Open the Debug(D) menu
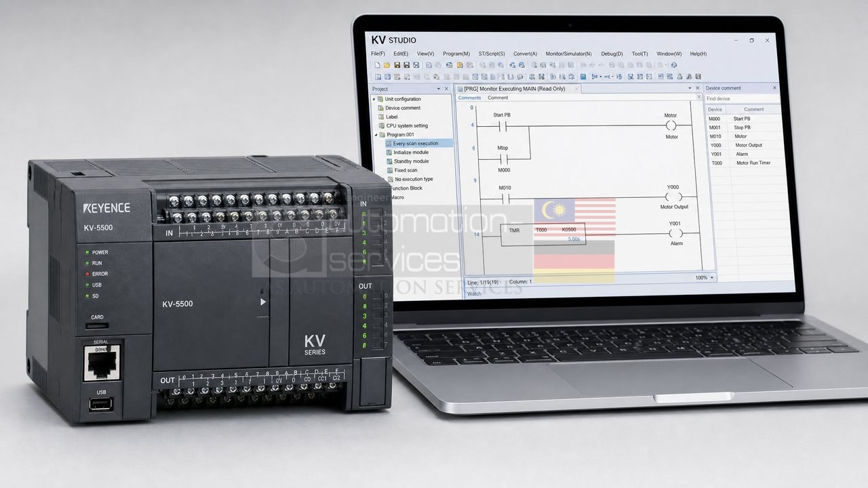The height and width of the screenshot is (488, 868). click(612, 54)
